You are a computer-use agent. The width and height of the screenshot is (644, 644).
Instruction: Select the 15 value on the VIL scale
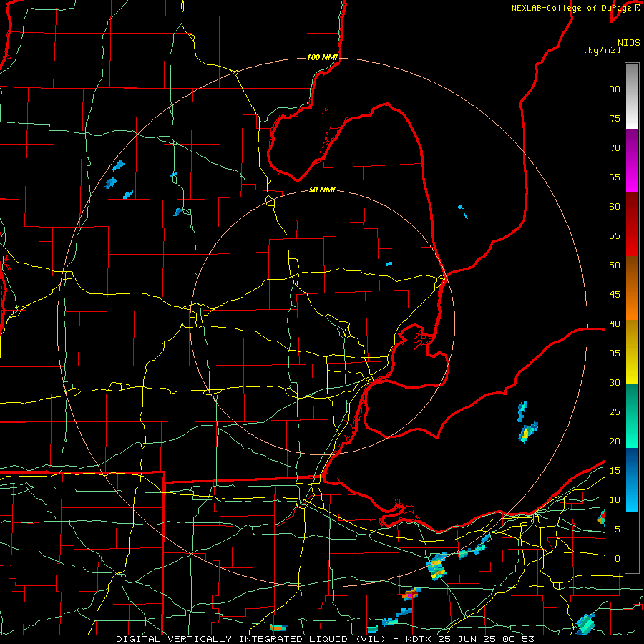click(615, 470)
